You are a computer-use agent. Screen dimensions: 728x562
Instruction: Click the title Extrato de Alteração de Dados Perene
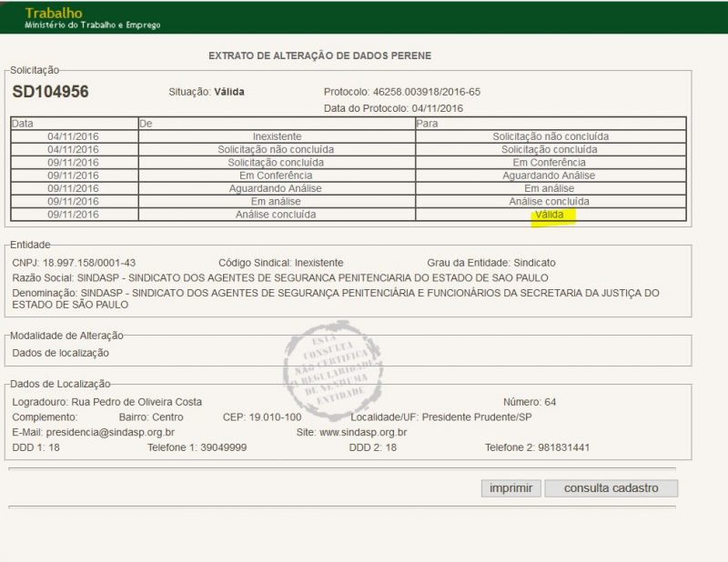320,55
